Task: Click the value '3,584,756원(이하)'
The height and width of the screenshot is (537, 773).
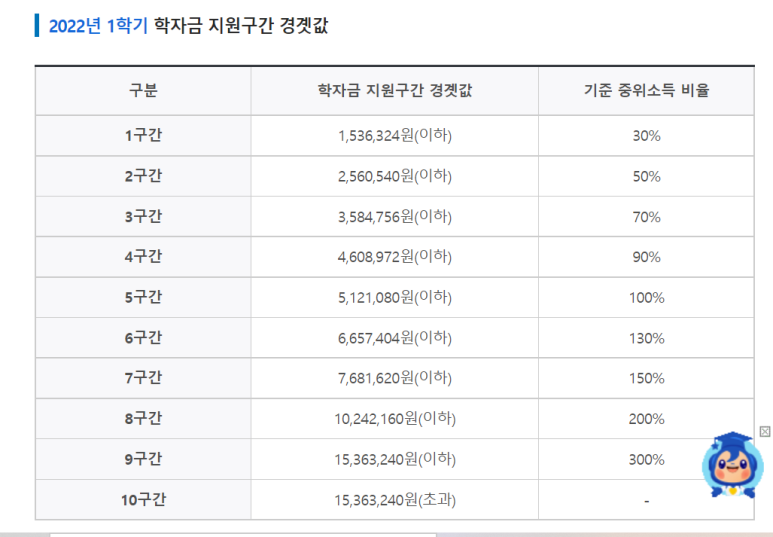Action: (394, 216)
